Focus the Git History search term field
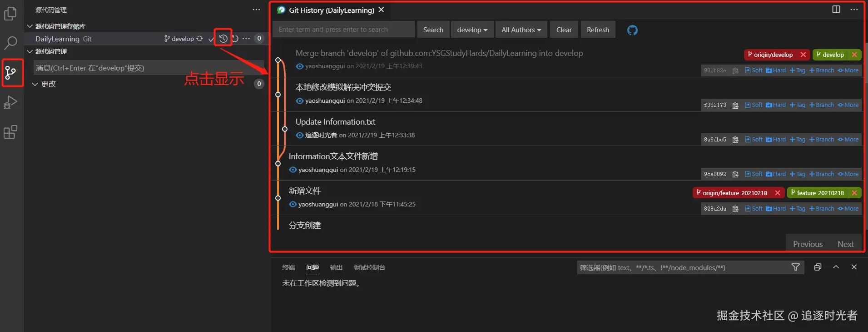The width and height of the screenshot is (868, 332). [343, 30]
